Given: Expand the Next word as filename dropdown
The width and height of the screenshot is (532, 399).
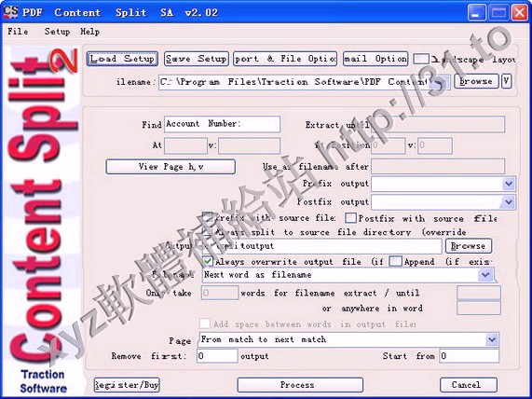Looking at the screenshot, I should 485,275.
